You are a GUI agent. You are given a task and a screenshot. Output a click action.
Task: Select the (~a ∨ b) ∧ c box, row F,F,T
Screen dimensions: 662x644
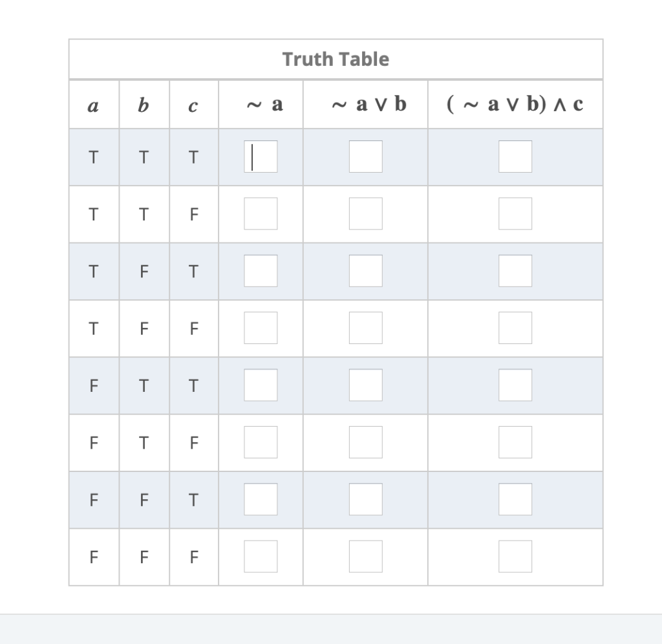click(x=515, y=499)
